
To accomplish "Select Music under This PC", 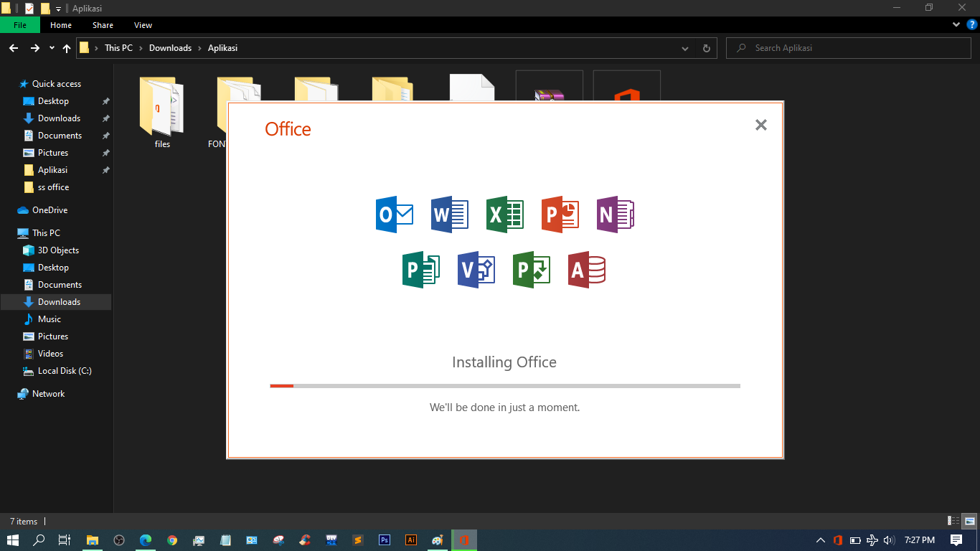I will [x=49, y=319].
